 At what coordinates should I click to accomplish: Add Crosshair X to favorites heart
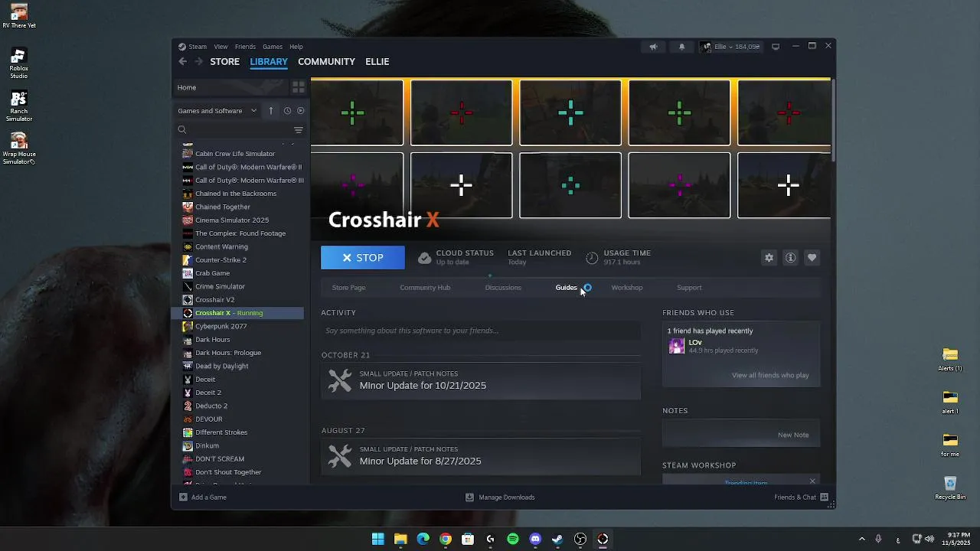[x=812, y=258]
